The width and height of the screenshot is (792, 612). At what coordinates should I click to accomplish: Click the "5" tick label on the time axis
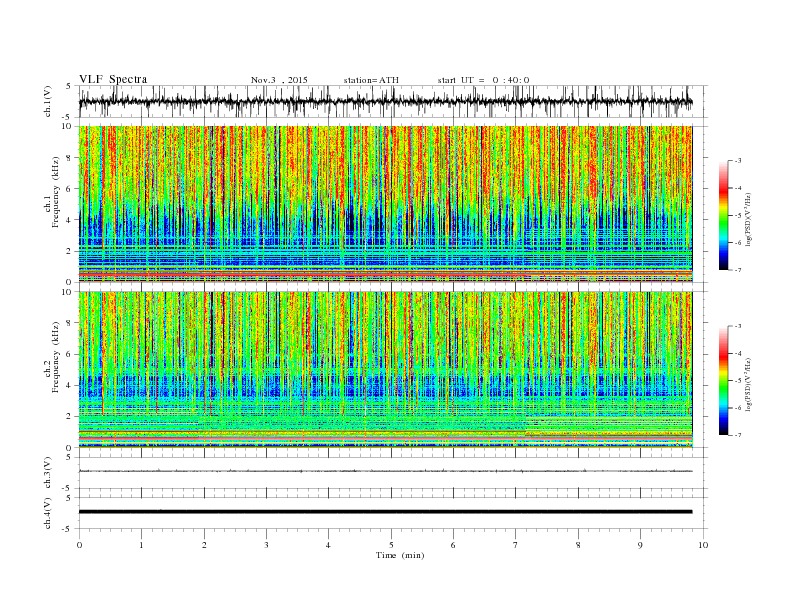coord(391,545)
